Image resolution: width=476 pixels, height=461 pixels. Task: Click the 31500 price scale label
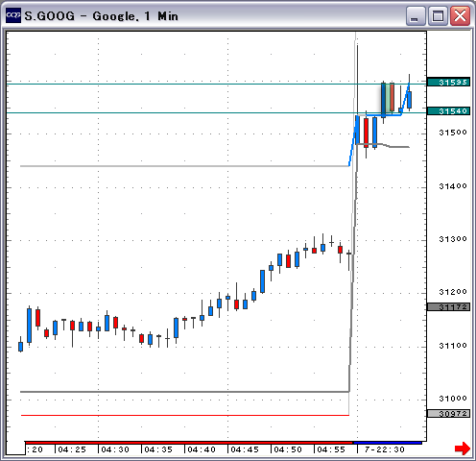point(453,133)
